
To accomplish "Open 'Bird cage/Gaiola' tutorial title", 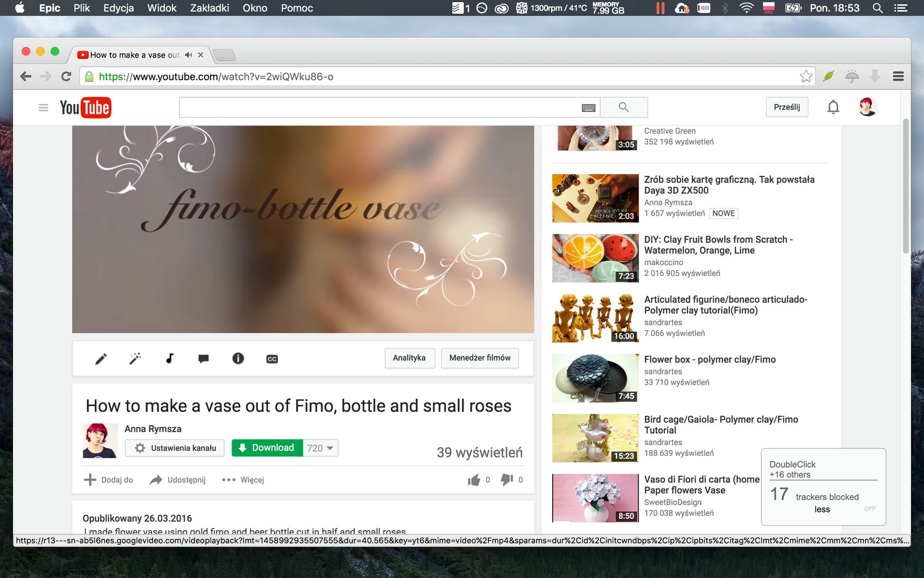I will pos(721,425).
